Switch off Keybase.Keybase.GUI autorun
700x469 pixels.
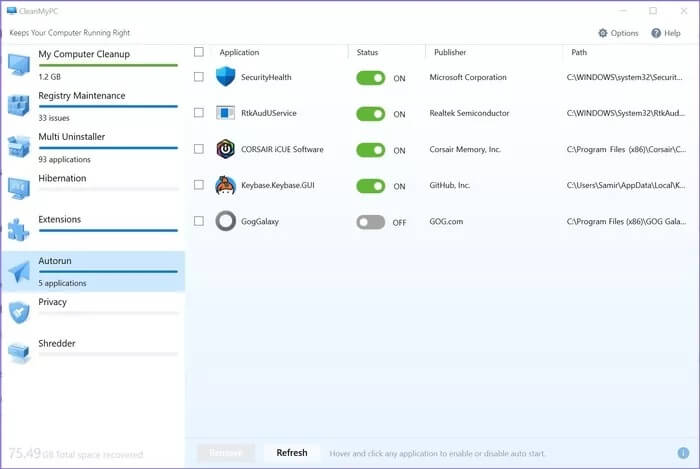click(x=371, y=186)
